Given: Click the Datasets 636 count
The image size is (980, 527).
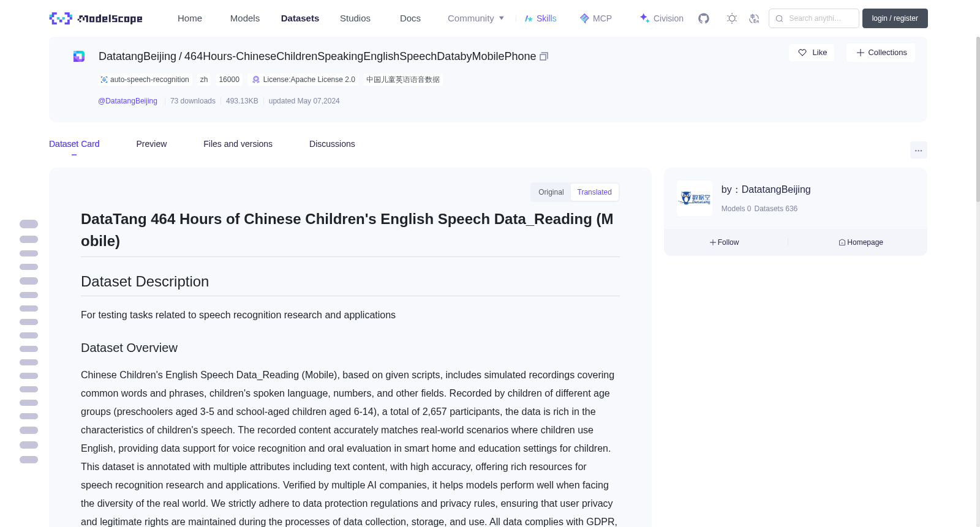Looking at the screenshot, I should click(x=776, y=209).
